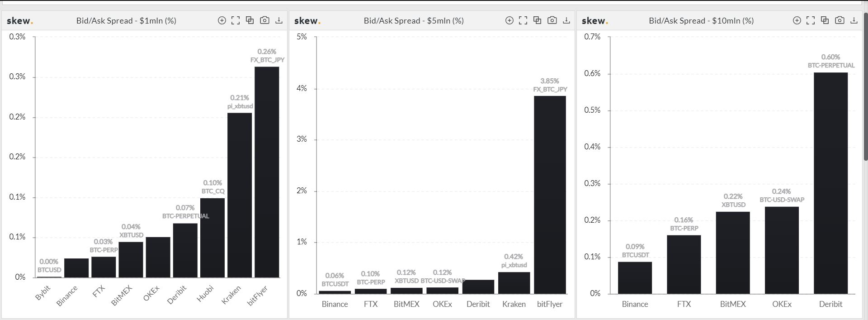Image resolution: width=868 pixels, height=320 pixels.
Task: Select the FTX bar in the $1mln chart
Action: (104, 267)
